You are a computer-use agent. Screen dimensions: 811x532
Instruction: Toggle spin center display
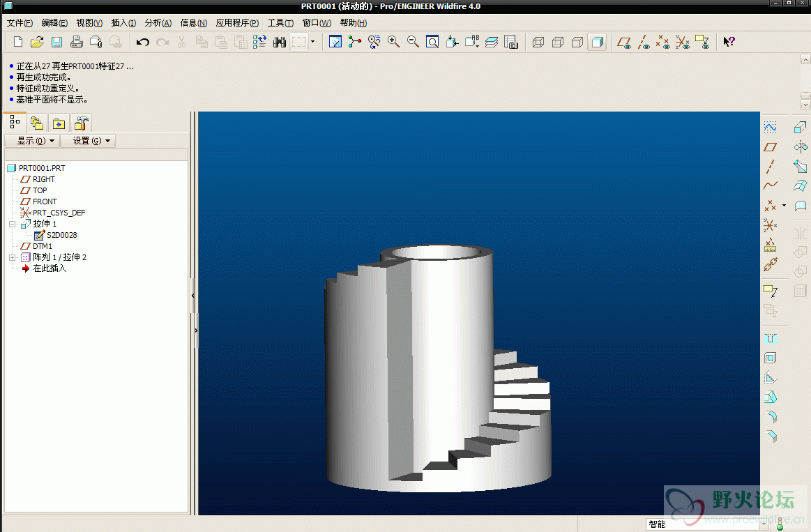(354, 42)
